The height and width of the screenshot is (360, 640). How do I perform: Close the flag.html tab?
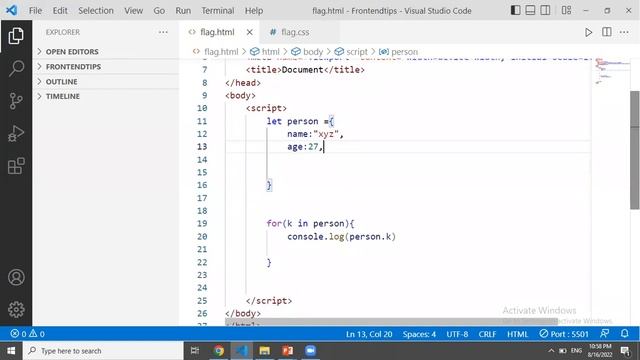pos(249,32)
